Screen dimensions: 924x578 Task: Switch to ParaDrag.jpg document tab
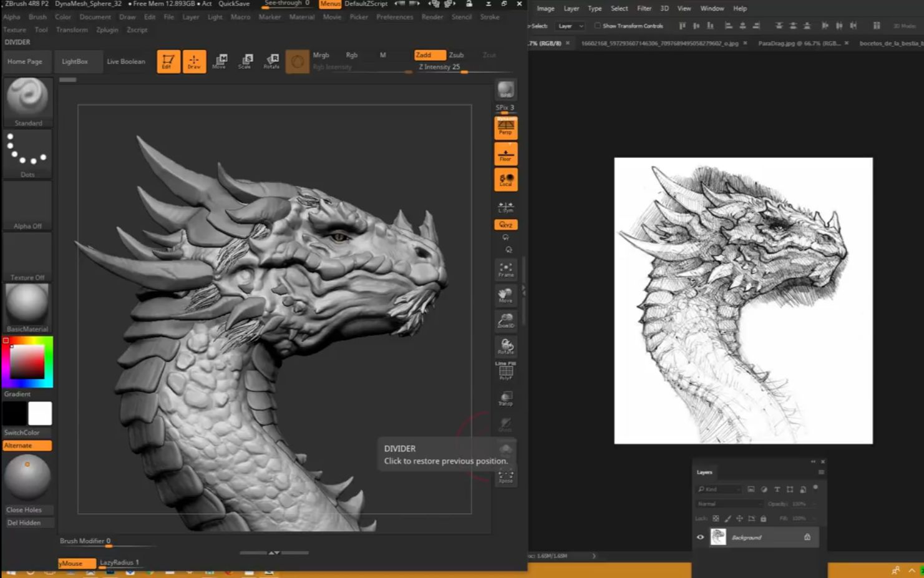click(799, 44)
